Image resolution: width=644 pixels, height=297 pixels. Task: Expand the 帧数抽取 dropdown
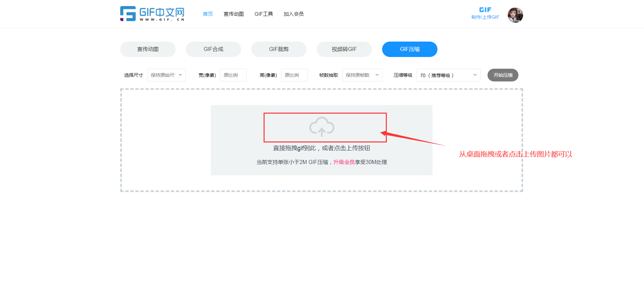point(362,75)
